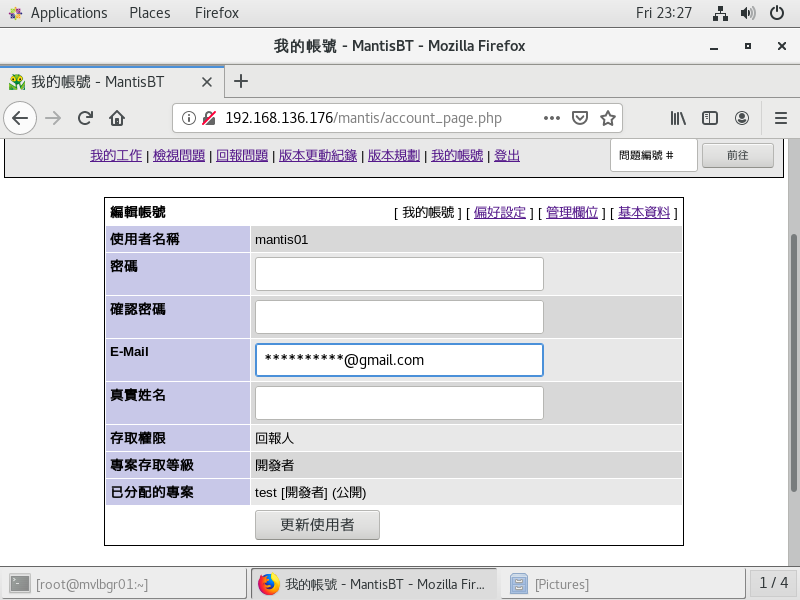Viewport: 800px width, 600px height.
Task: Open the 我的帳號 navigation link
Action: [x=457, y=156]
